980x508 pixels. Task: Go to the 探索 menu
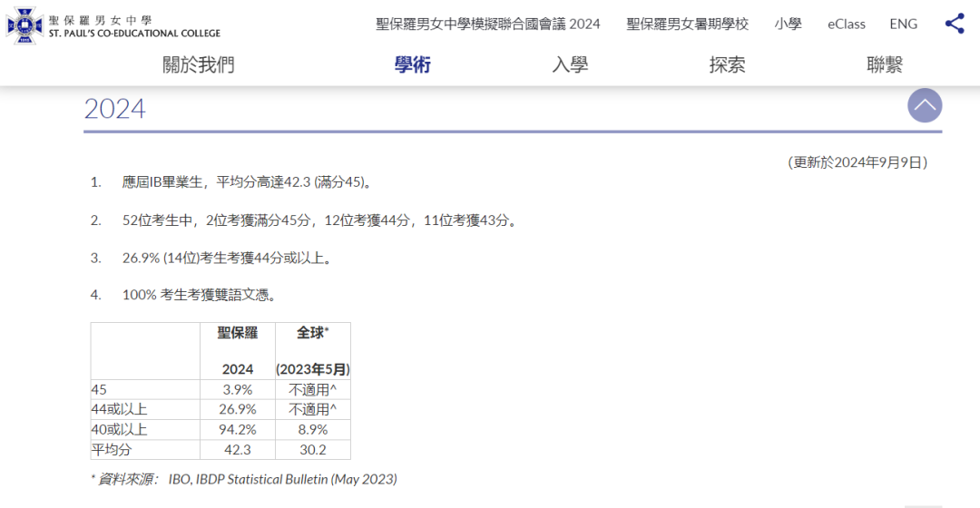click(x=727, y=65)
